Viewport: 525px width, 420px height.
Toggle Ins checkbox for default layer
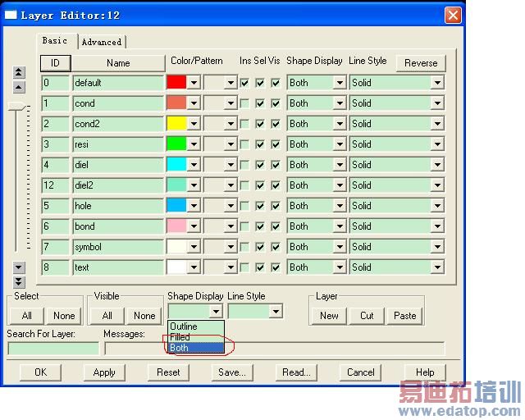click(244, 83)
